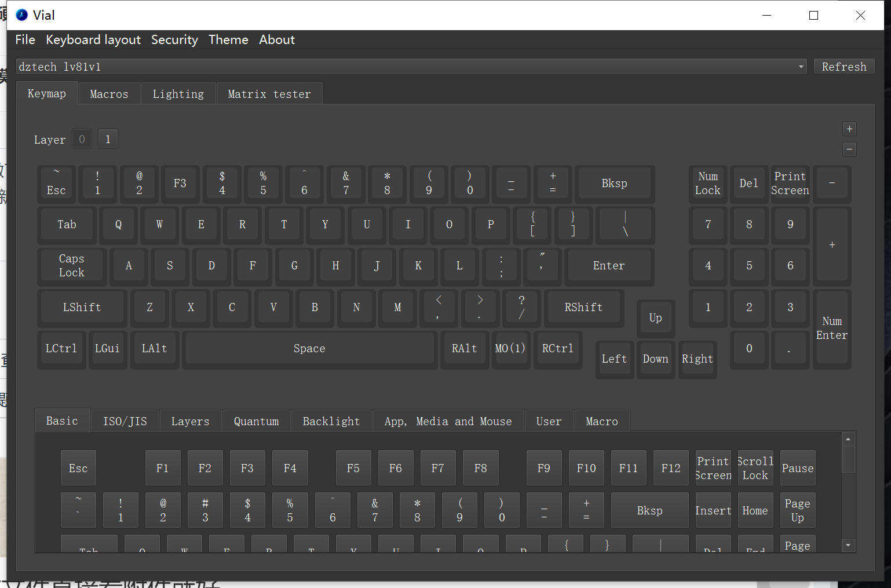Open the Quantum keycode tab

coord(256,421)
